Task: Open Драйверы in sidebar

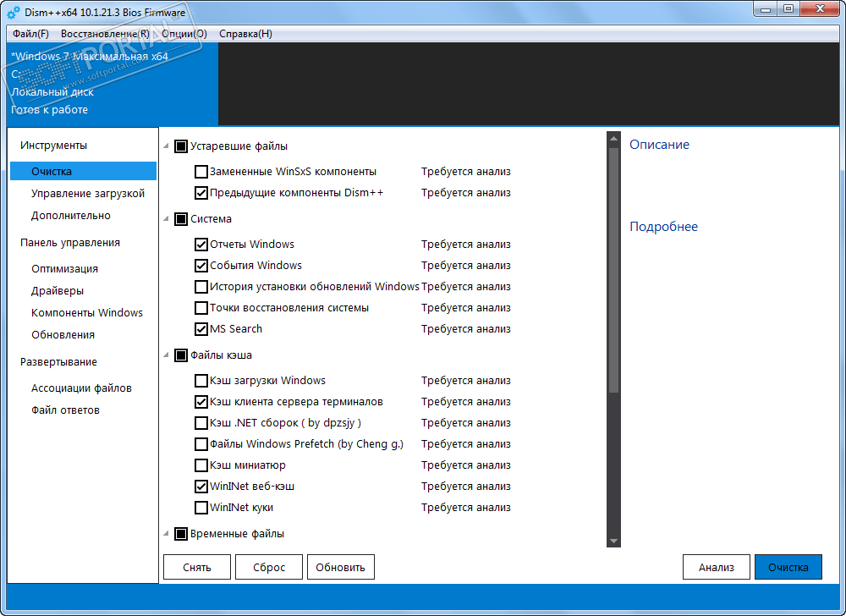Action: (58, 291)
